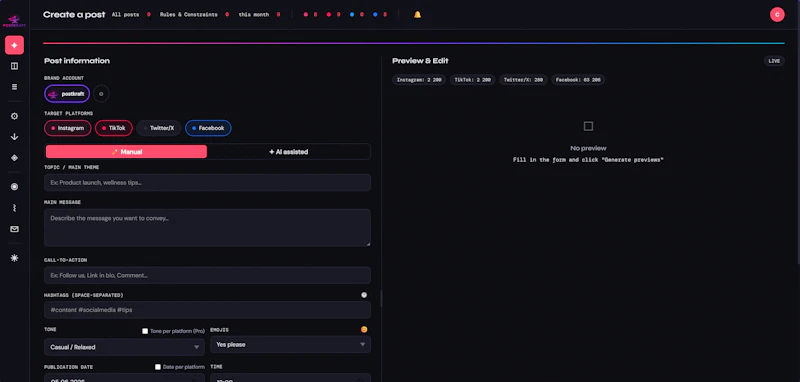Focus the Main message text area
800x382 pixels.
[x=207, y=227]
